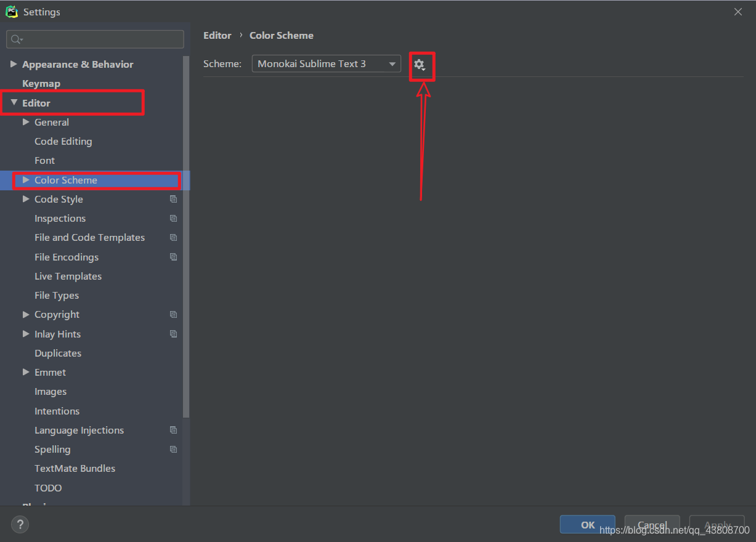Open the scheme actions gear menu
Viewport: 756px width, 542px height.
pos(420,64)
